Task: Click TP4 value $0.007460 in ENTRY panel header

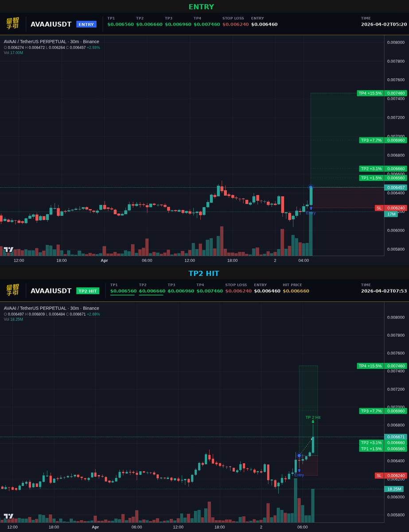Action: click(x=207, y=24)
